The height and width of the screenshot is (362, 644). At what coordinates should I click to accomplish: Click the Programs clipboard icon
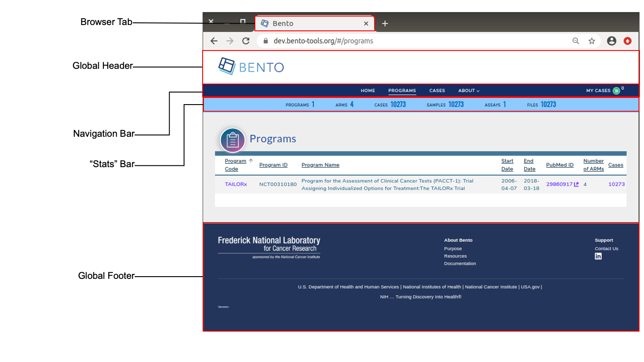232,140
